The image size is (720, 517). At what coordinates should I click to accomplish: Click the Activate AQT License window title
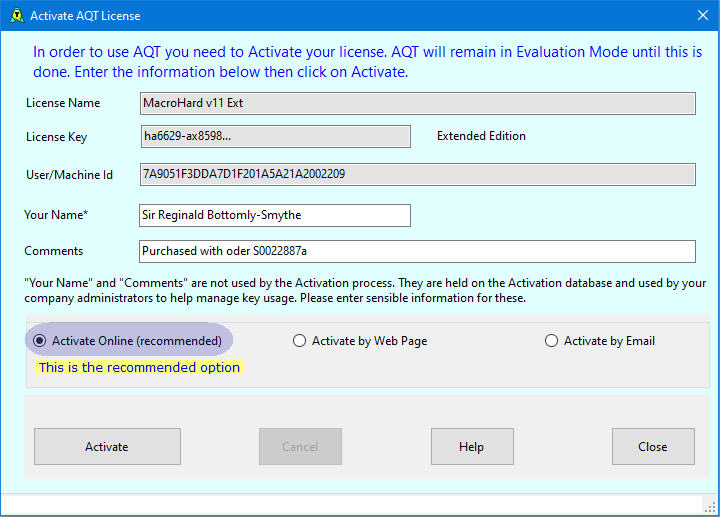tap(85, 16)
